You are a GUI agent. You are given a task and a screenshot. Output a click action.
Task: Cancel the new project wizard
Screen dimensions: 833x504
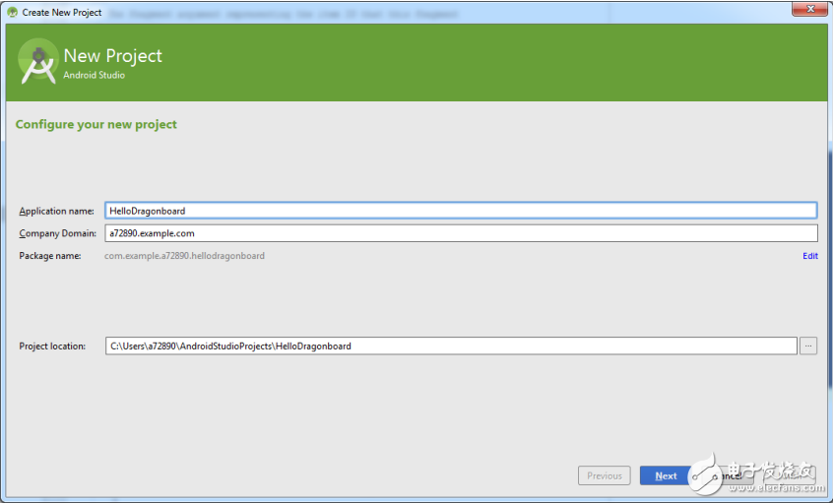coord(727,475)
